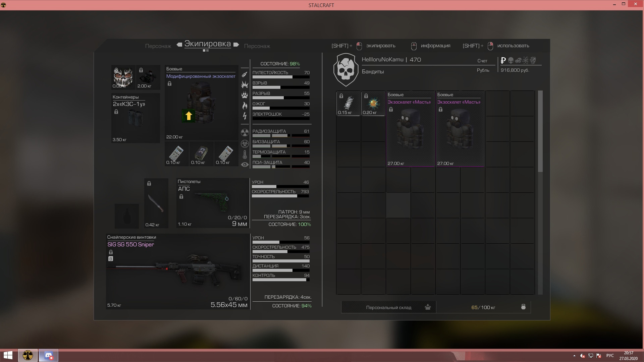Viewport: 644px width, 362px height.
Task: Open the Windows Start button
Action: (8, 355)
